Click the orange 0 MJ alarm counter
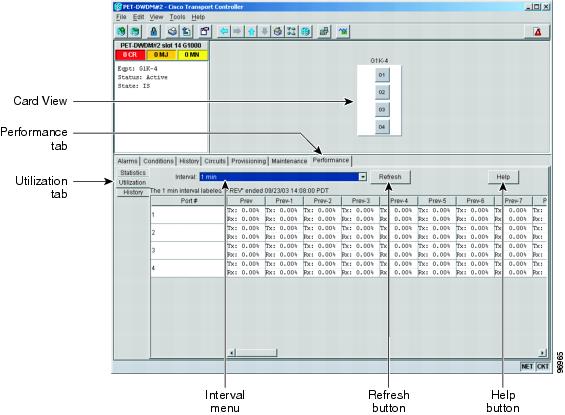565x415 pixels. pyautogui.click(x=161, y=55)
